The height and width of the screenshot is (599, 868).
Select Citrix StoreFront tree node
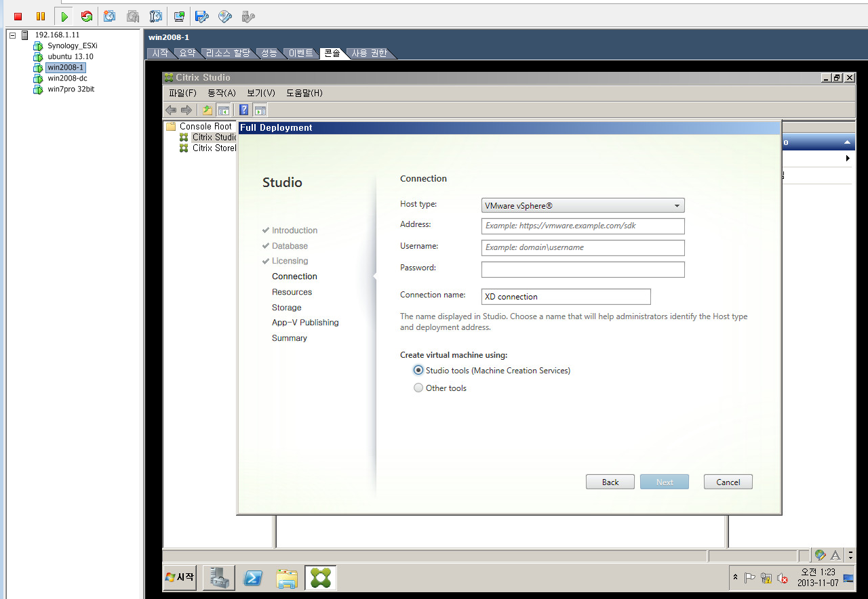coord(214,148)
